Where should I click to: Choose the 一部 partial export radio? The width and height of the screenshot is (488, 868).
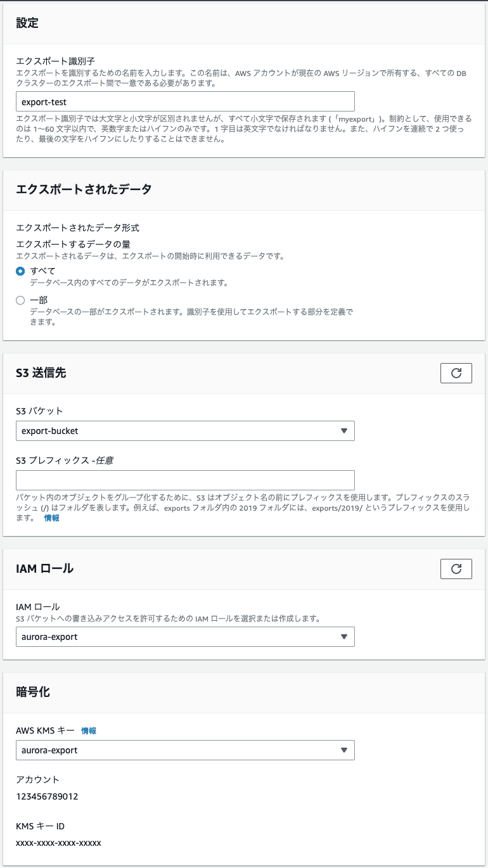pyautogui.click(x=20, y=300)
